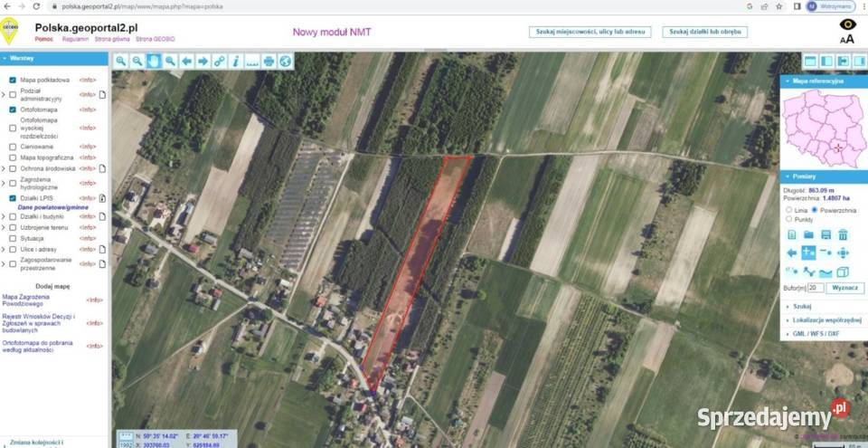Click the zoom out magnifier tool
Screen dimensions: 868x448
137,61
